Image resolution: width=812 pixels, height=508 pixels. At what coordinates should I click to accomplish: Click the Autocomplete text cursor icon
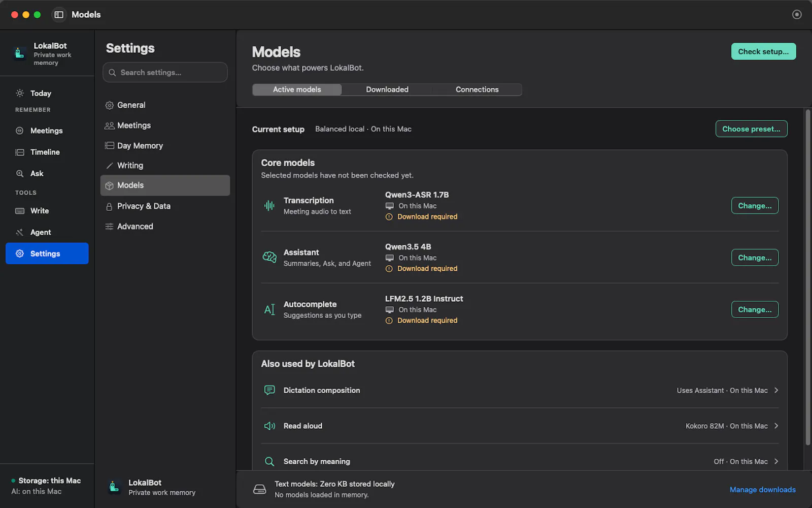tap(269, 309)
